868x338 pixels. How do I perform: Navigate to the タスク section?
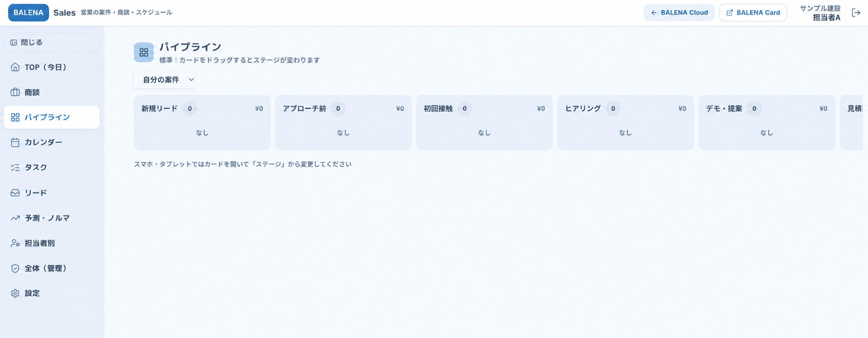[x=51, y=167]
